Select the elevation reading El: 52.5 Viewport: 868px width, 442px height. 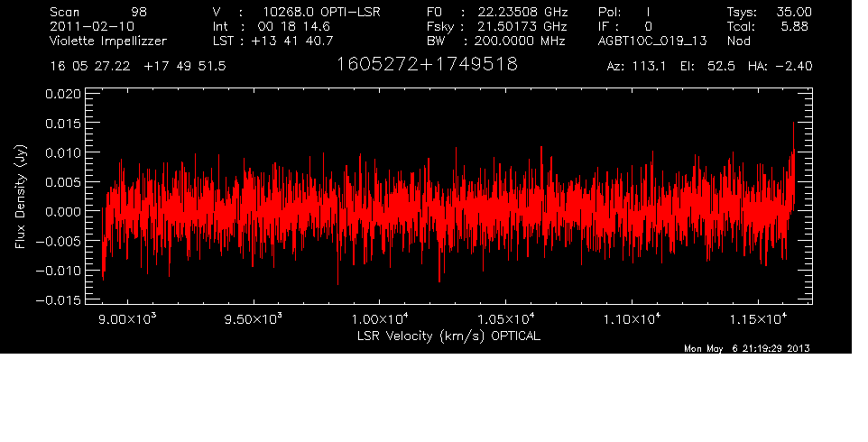click(707, 67)
